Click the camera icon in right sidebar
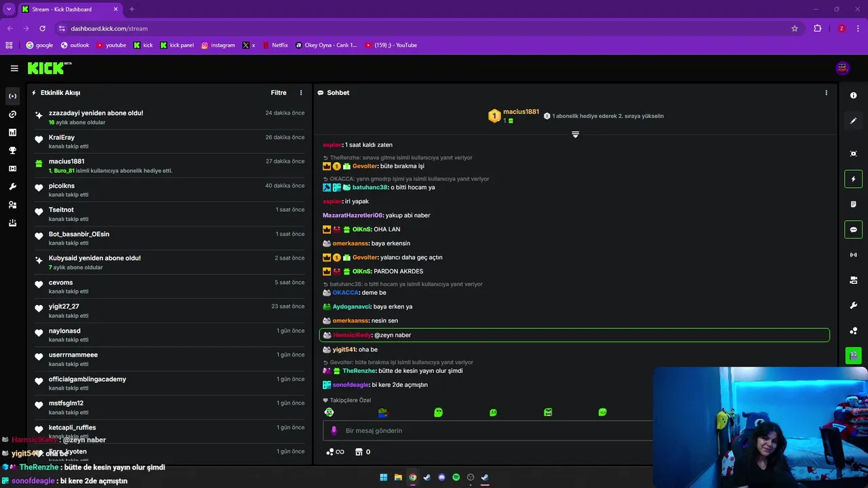The height and width of the screenshot is (488, 868). coord(853,280)
